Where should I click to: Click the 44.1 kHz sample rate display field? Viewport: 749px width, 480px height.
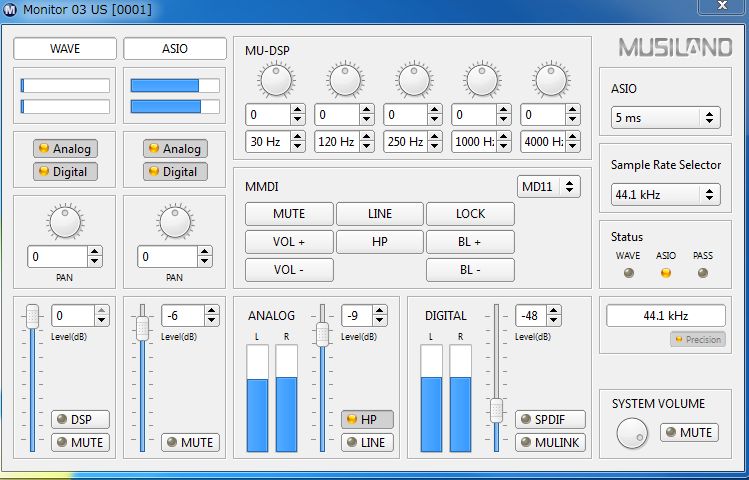coord(666,316)
